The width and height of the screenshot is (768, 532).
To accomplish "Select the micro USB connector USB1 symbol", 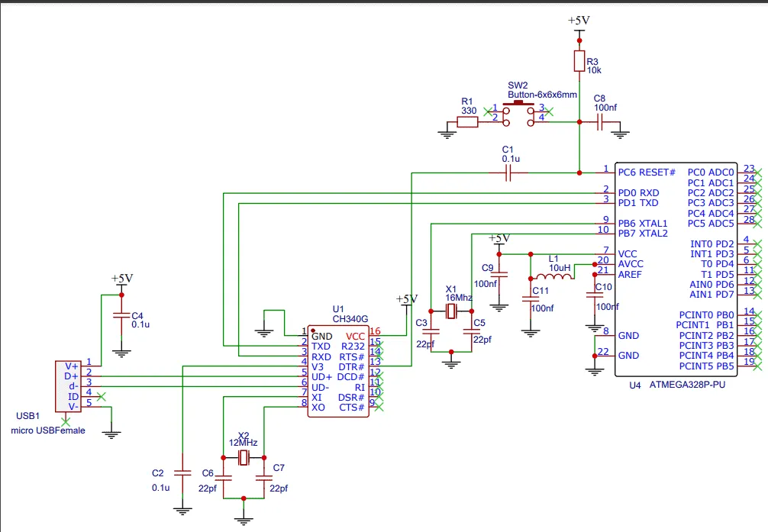I will 68,386.
